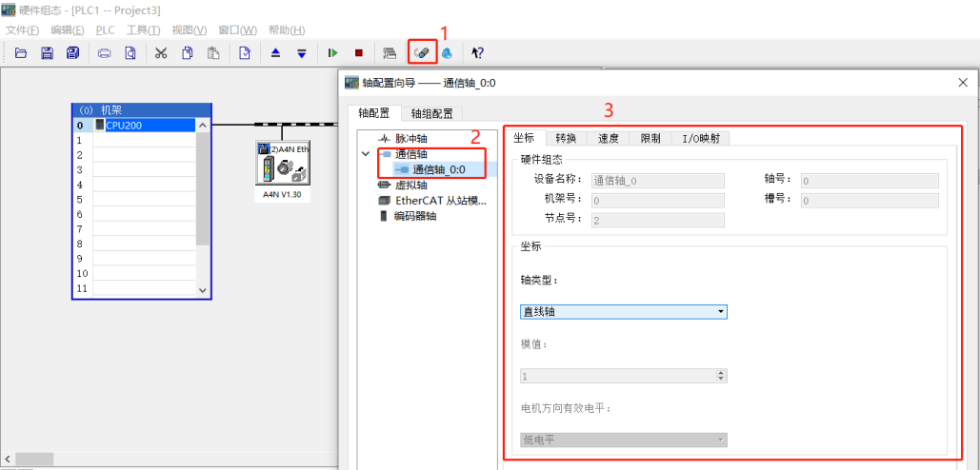The width and height of the screenshot is (980, 470).
Task: Open the 工具(T) menu
Action: click(x=143, y=30)
